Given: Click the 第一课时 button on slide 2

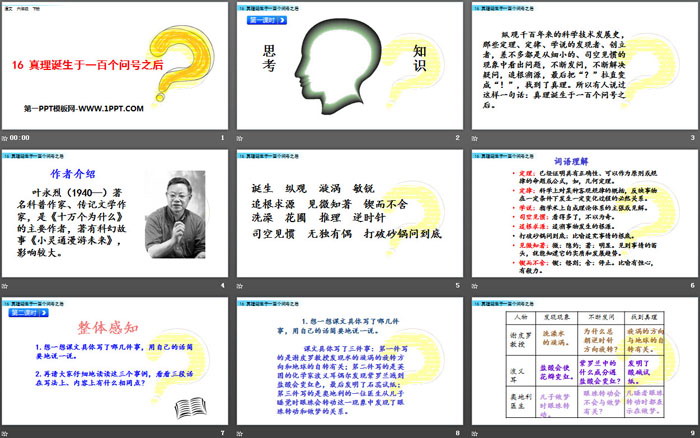Looking at the screenshot, I should (x=267, y=20).
